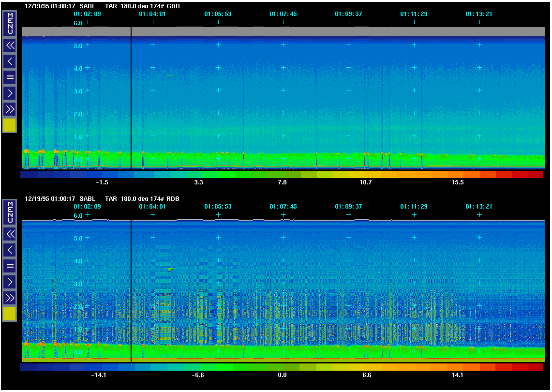552x392 pixels.
Task: Click double-right arrow fast forward in upper panel
Action: [x=10, y=109]
